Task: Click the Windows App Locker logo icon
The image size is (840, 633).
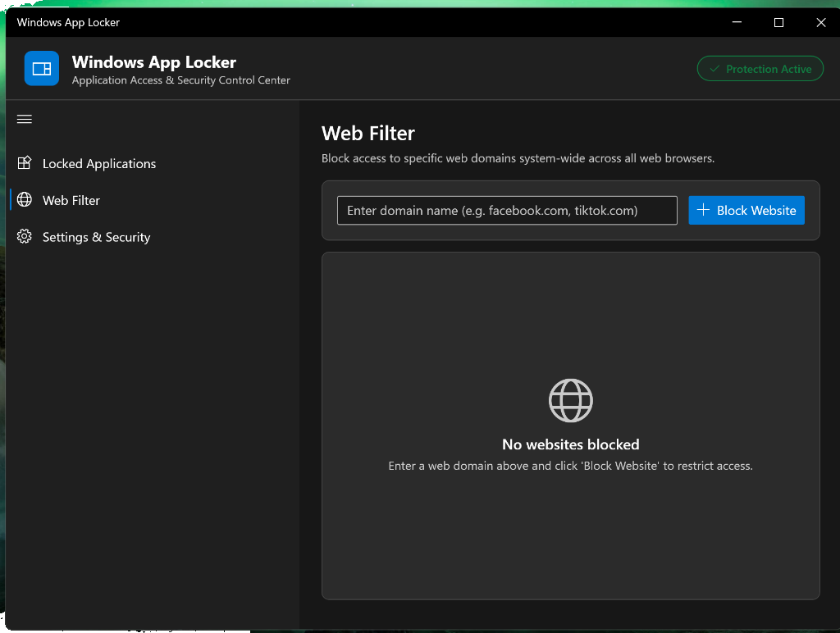Action: [42, 69]
